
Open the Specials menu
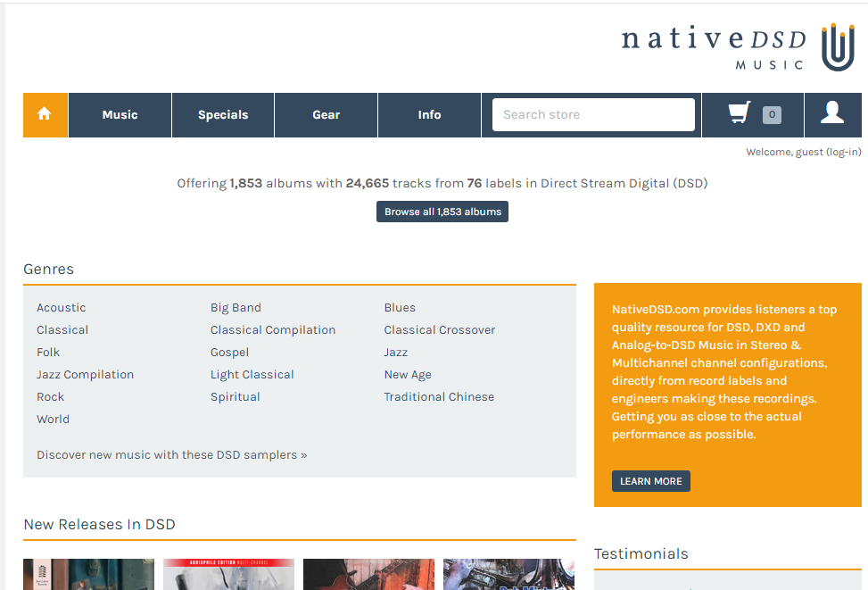click(x=223, y=114)
